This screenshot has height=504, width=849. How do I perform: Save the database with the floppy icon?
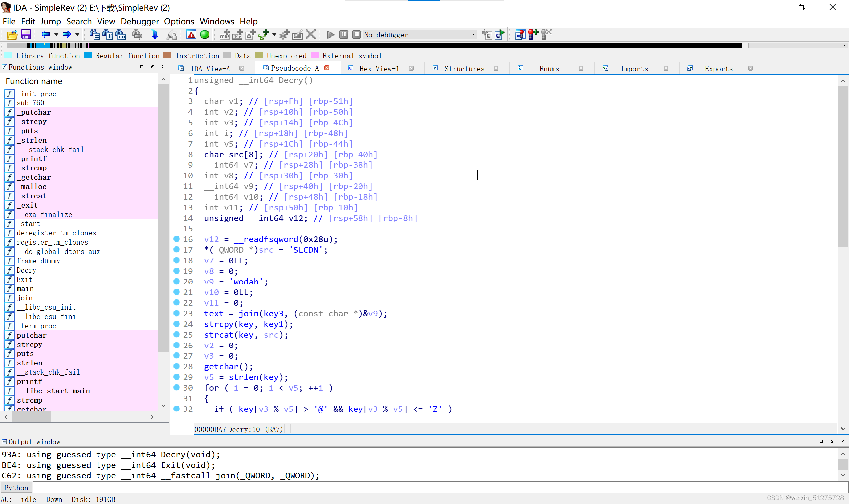pyautogui.click(x=26, y=34)
